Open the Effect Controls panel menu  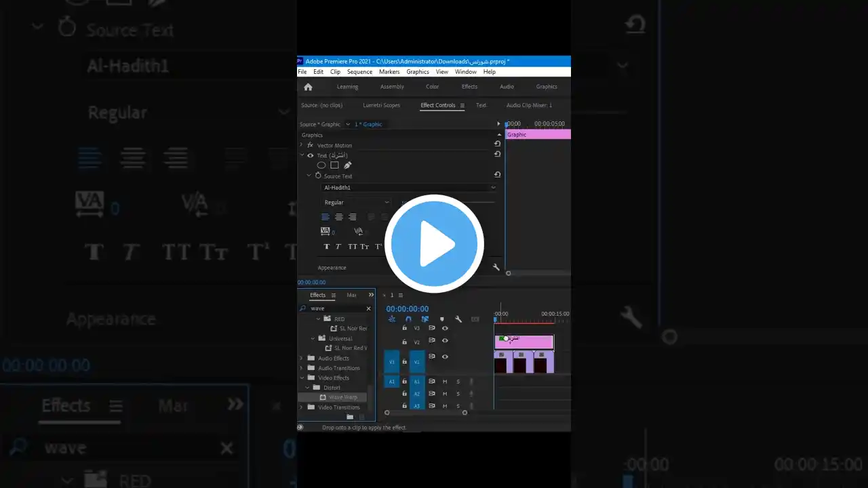pyautogui.click(x=462, y=105)
